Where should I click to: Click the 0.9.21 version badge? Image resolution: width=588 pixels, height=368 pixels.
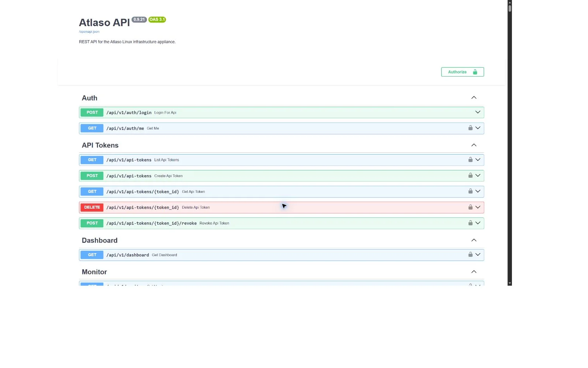(x=139, y=20)
